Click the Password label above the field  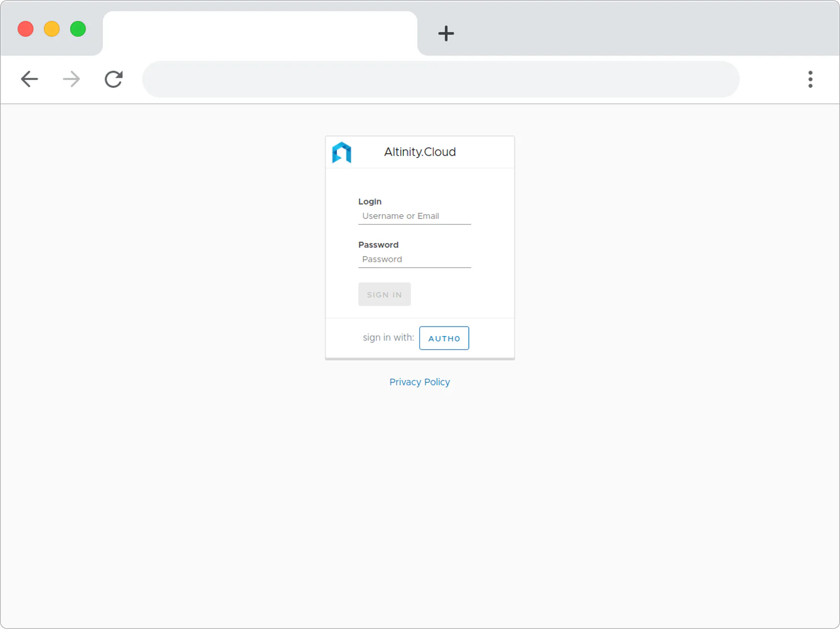(379, 245)
